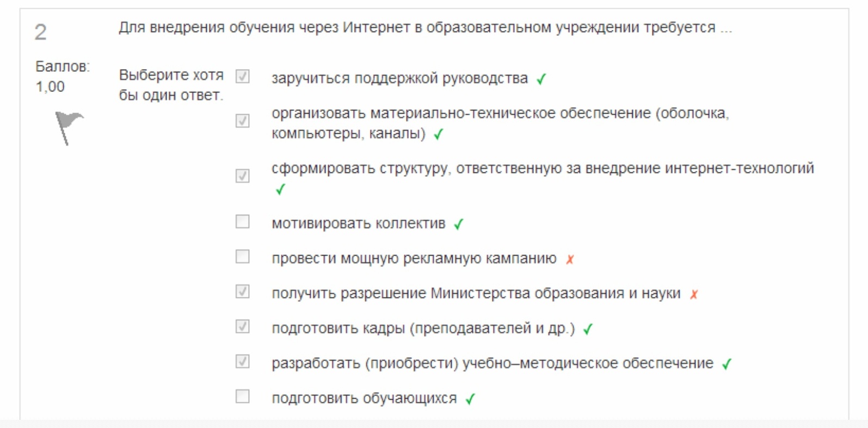The width and height of the screenshot is (868, 428).
Task: Click green checkmark after 'учебно–методическое обеспечение'
Action: point(727,364)
